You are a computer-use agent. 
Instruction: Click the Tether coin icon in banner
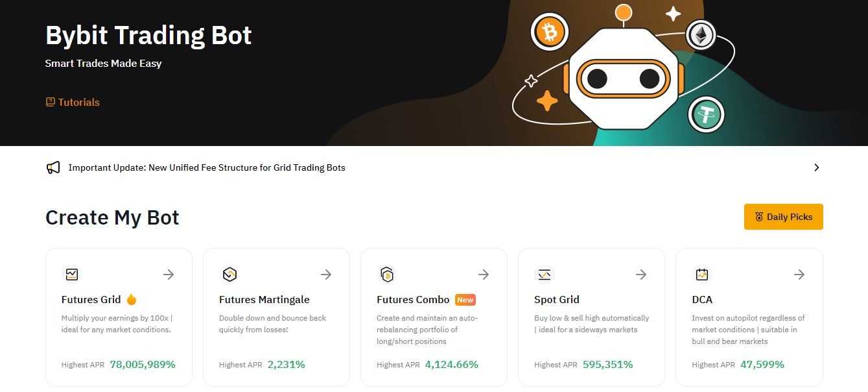click(x=707, y=115)
